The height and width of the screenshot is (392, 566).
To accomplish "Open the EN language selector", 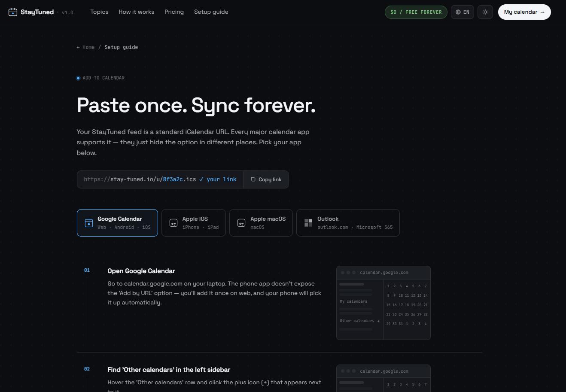I will tap(463, 12).
